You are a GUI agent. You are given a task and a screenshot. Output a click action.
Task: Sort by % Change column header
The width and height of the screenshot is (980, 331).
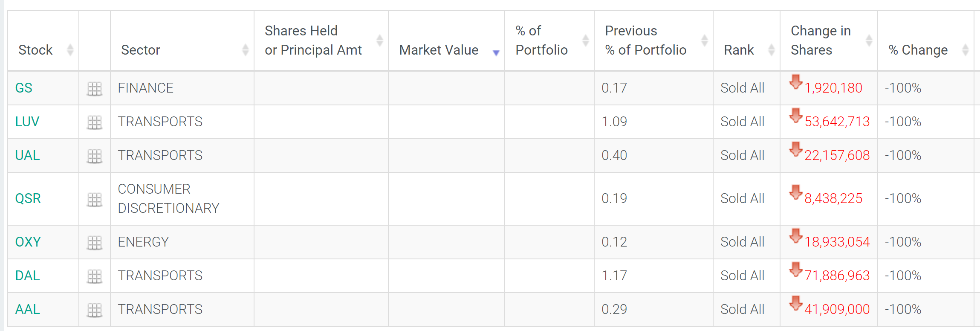pos(926,41)
